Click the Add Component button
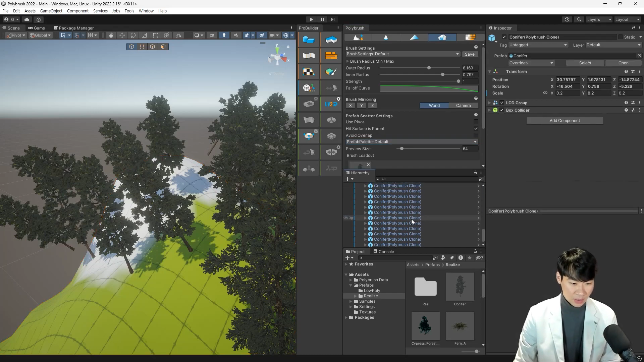The image size is (644, 362). tap(565, 121)
